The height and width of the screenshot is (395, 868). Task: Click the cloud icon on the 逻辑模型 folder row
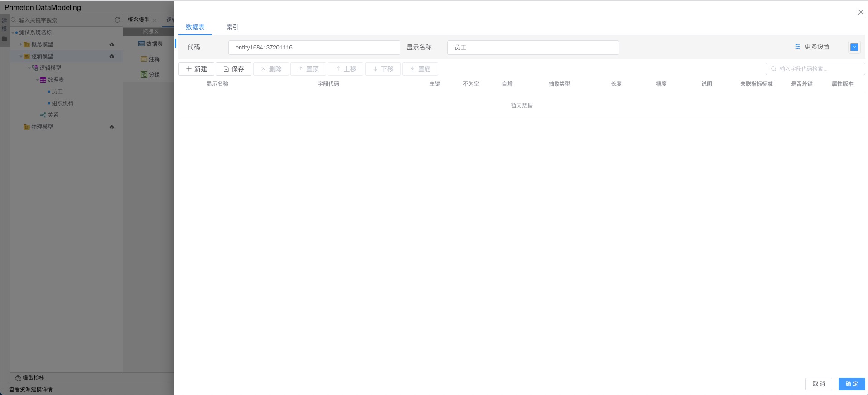click(x=112, y=56)
